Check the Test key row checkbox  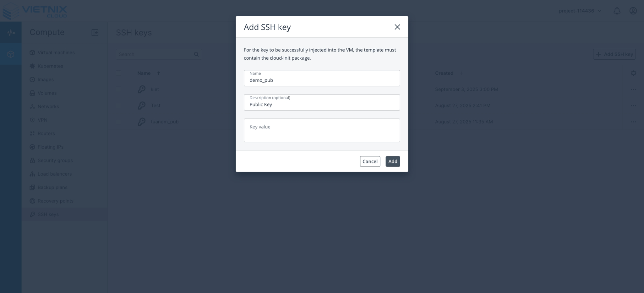tap(120, 105)
